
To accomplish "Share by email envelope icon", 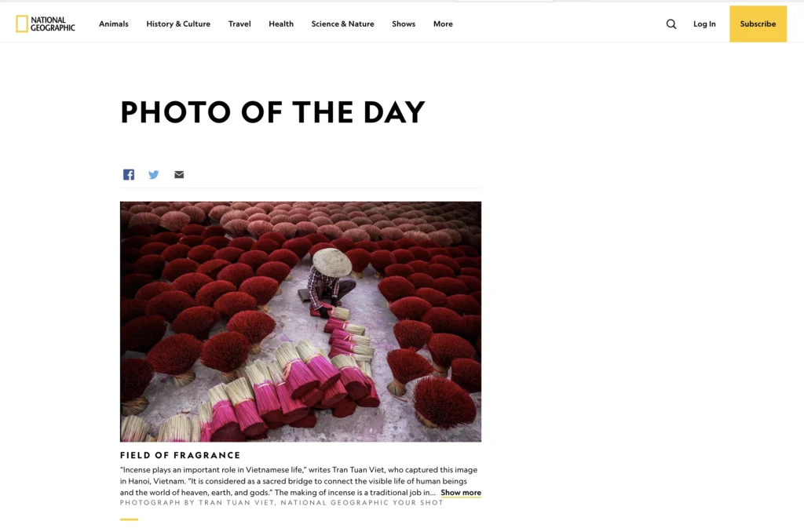I will pyautogui.click(x=179, y=175).
